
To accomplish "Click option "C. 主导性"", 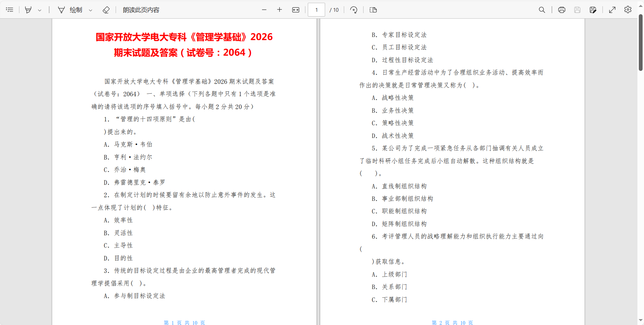I will coord(118,245).
